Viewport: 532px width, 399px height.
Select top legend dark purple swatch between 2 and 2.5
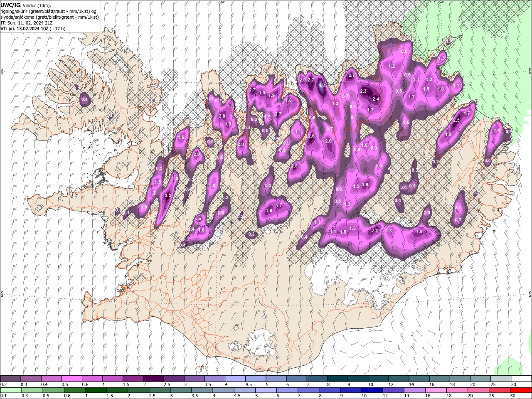(x=153, y=379)
